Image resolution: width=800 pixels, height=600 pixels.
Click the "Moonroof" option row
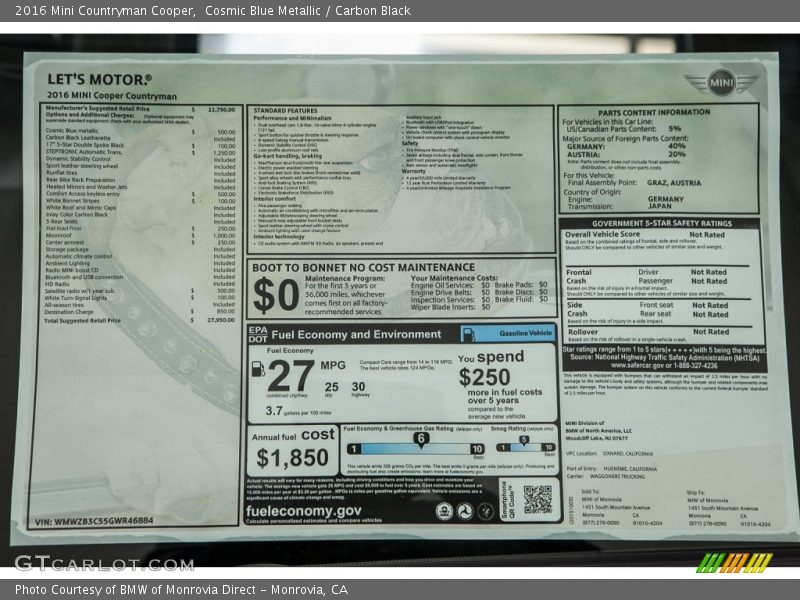pyautogui.click(x=140, y=236)
